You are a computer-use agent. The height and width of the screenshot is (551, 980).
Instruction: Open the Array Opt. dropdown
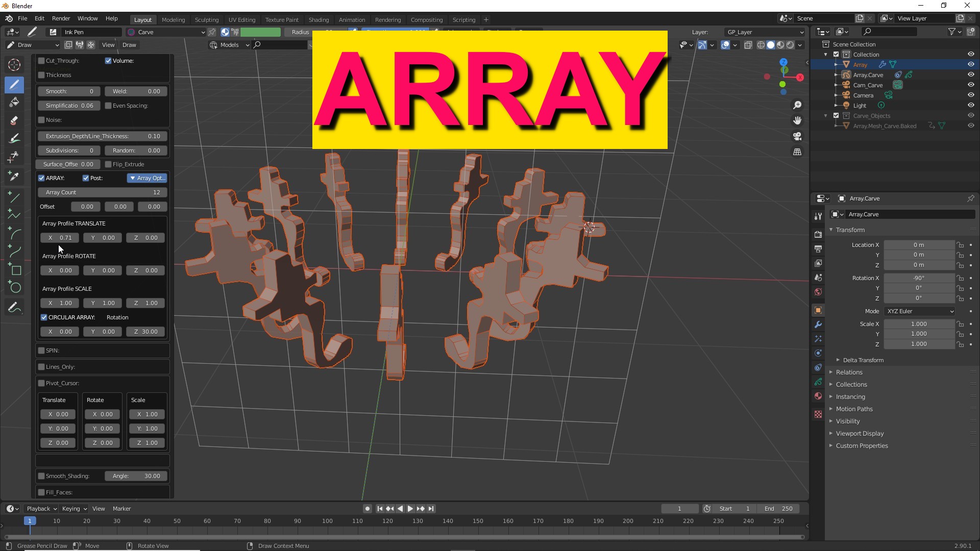pyautogui.click(x=147, y=178)
